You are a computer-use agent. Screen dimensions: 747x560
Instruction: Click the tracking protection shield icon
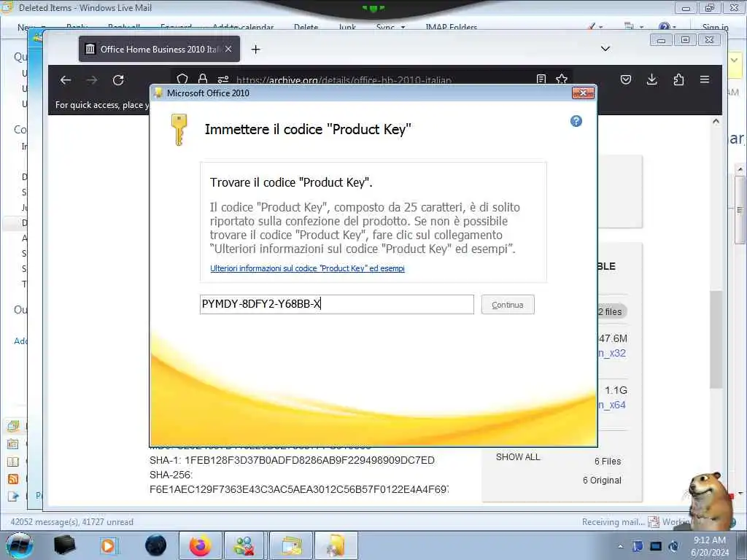pyautogui.click(x=182, y=79)
